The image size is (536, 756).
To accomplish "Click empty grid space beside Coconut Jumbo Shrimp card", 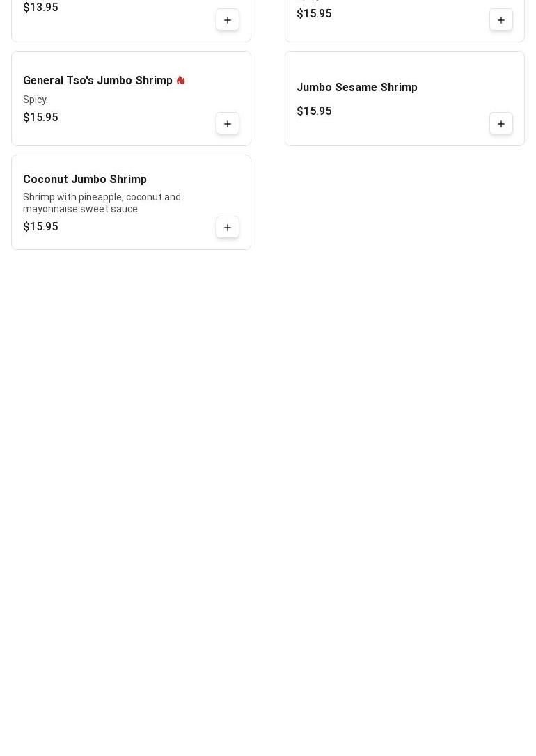I will coord(404,202).
